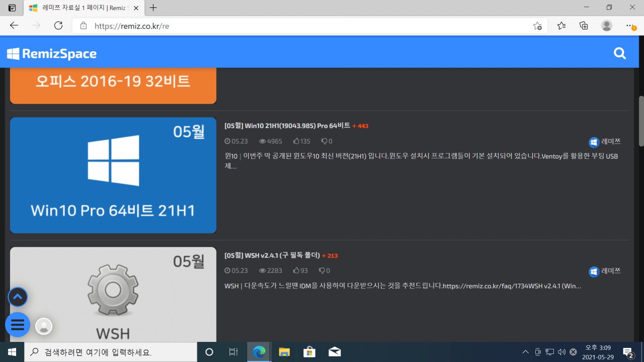Close the 레미쯔 자료실 tab
644x362 pixels.
tap(136, 8)
